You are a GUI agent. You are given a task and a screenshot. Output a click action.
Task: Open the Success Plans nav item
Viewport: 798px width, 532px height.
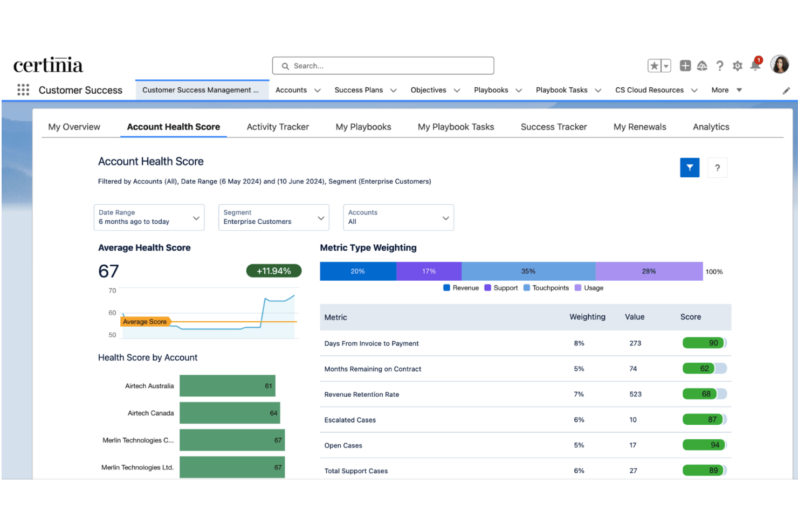(359, 90)
